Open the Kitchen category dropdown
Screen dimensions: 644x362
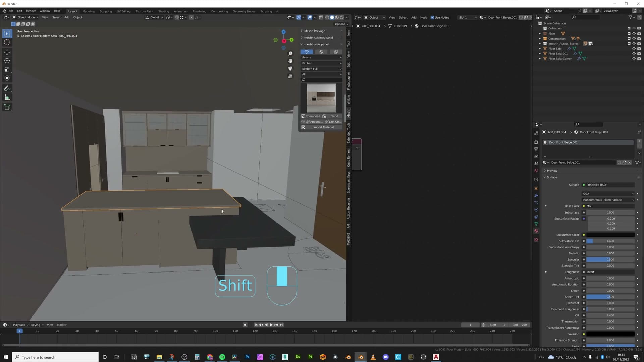[x=321, y=63]
